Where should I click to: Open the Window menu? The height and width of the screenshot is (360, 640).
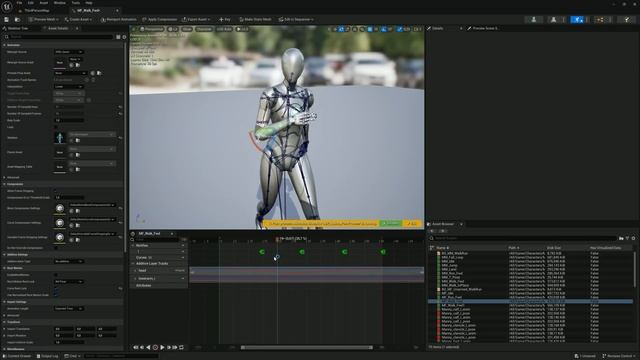click(x=60, y=3)
